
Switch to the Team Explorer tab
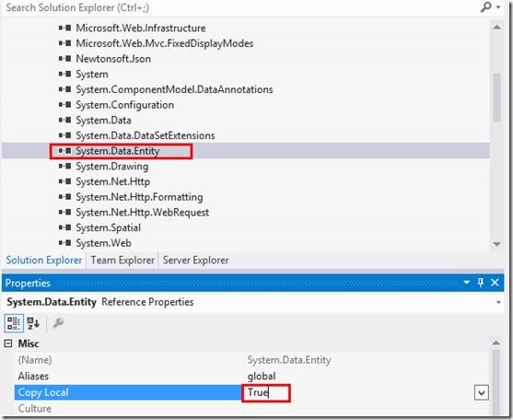tap(122, 260)
